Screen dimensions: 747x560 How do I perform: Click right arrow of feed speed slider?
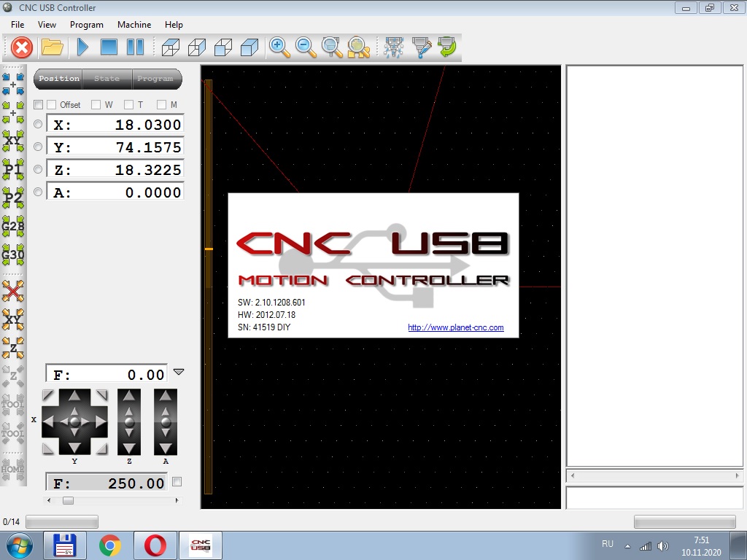[177, 500]
